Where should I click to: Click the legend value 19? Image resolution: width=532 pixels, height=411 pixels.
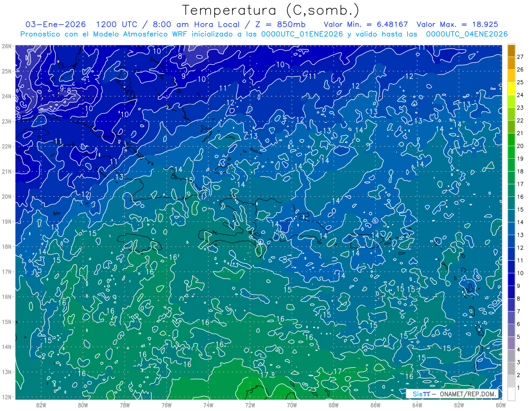(520, 159)
